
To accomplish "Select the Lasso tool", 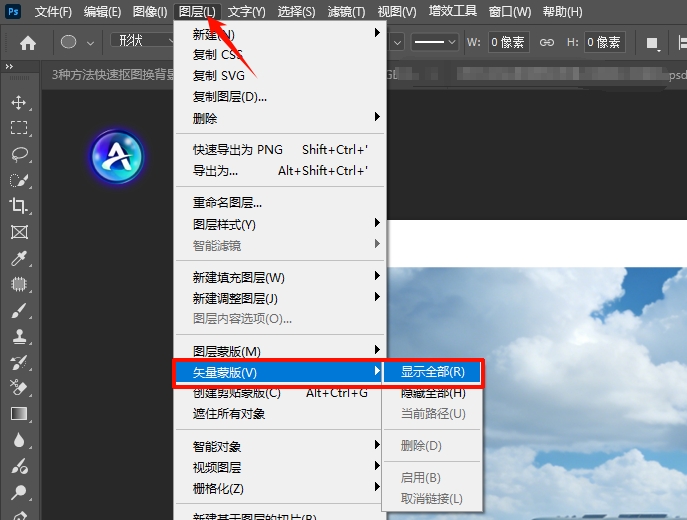I will tap(19, 154).
